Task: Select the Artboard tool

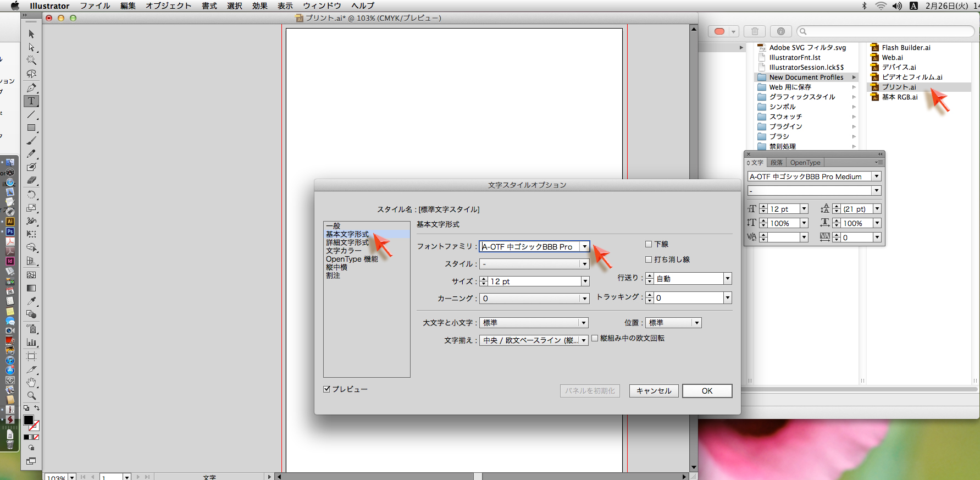Action: [31, 356]
